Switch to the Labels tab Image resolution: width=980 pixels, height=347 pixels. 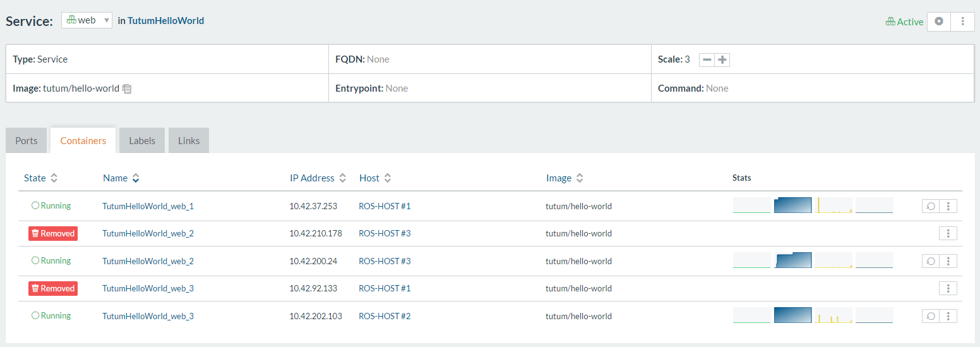142,140
